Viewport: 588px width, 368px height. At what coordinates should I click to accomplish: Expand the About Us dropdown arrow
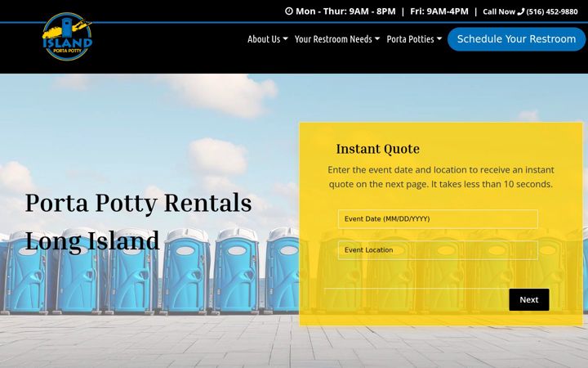point(285,38)
